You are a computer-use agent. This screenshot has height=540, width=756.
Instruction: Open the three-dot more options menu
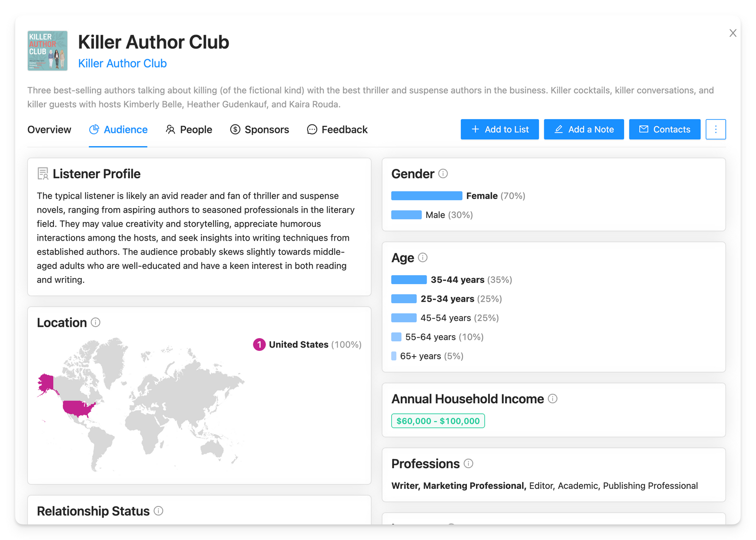pos(715,129)
